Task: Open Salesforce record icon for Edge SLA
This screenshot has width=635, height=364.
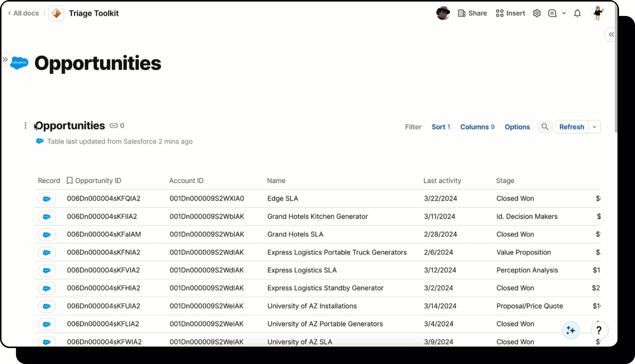Action: click(x=47, y=199)
